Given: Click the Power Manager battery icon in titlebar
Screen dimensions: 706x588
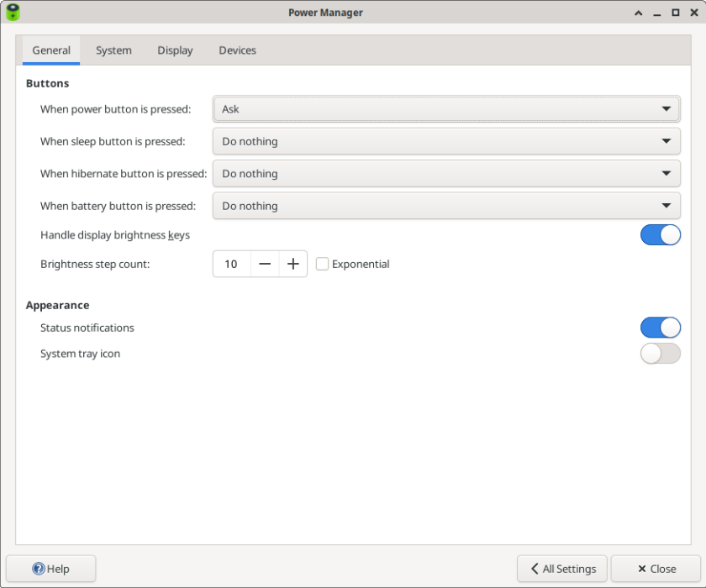Looking at the screenshot, I should point(12,12).
